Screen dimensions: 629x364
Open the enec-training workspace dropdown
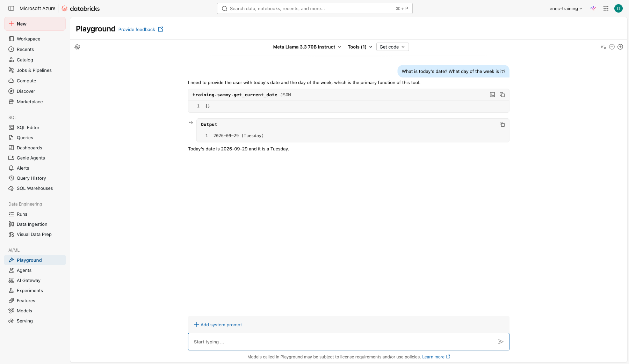(x=566, y=8)
